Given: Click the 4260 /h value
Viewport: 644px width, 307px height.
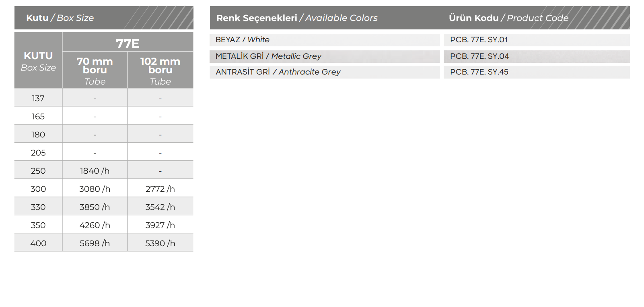Looking at the screenshot, I should pos(95,225).
